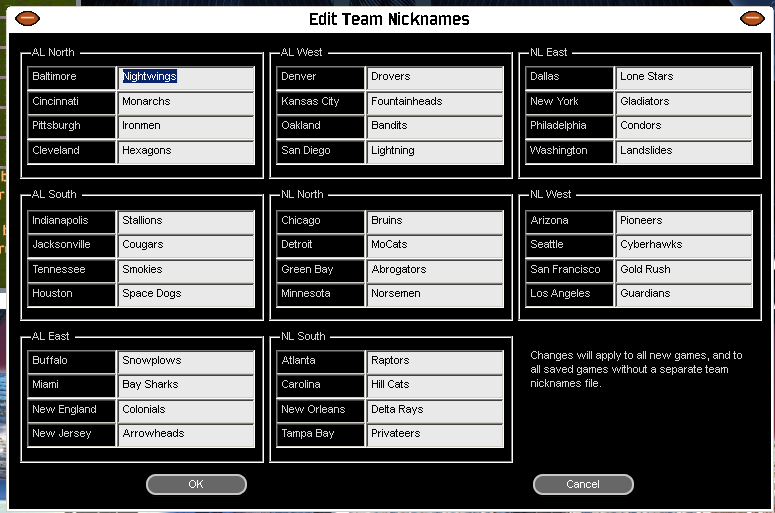Select Cincinnati's Monarchs nickname field
Viewport: 775px width, 513px height.
(x=186, y=102)
